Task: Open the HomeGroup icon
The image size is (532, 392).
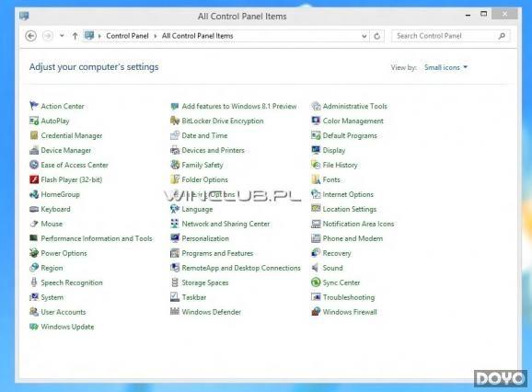Action: pyautogui.click(x=34, y=194)
